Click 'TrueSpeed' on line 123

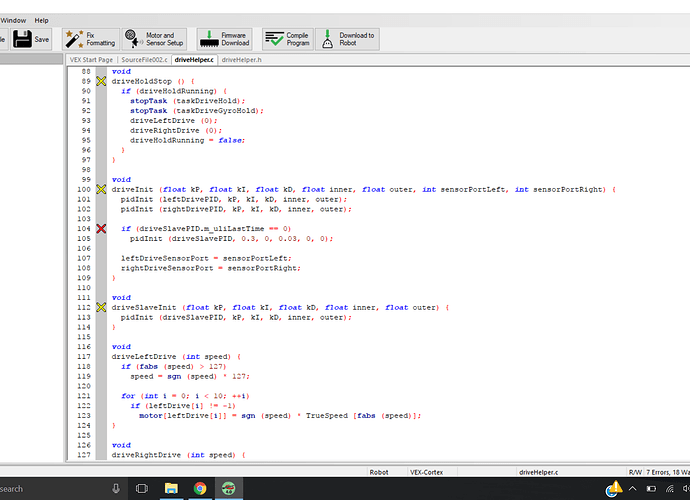tap(327, 416)
